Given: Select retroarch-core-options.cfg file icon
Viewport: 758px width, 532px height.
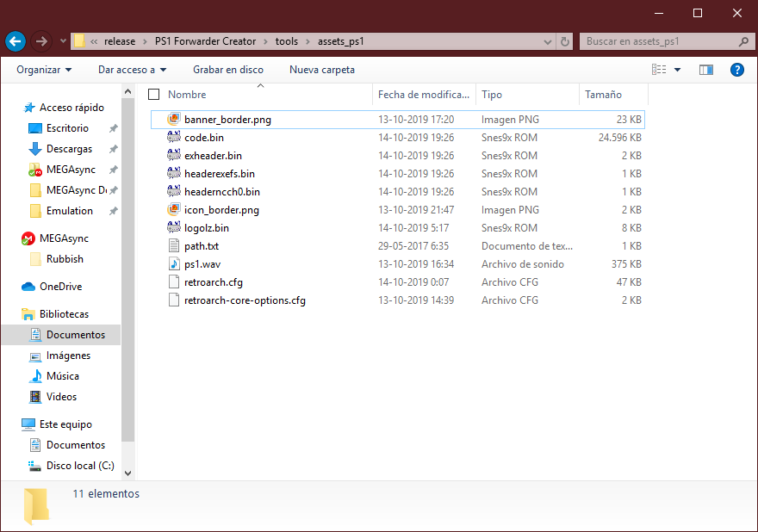Looking at the screenshot, I should (x=174, y=300).
